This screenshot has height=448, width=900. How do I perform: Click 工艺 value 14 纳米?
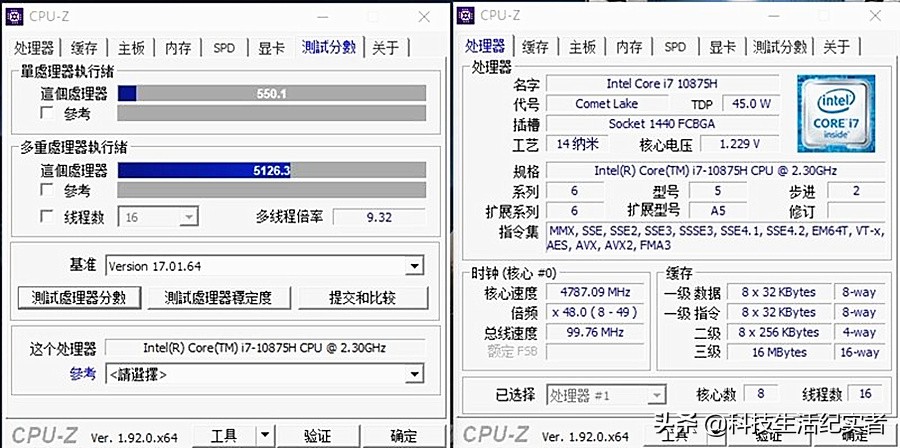pos(577,143)
